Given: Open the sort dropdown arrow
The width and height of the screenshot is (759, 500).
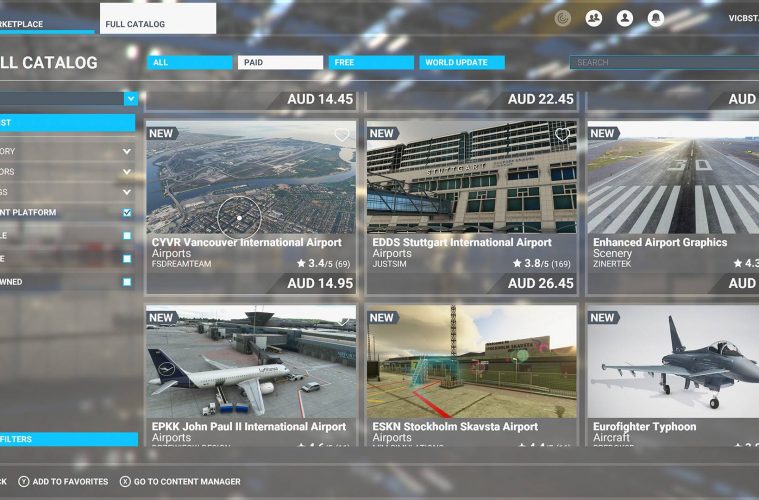Looking at the screenshot, I should 131,99.
